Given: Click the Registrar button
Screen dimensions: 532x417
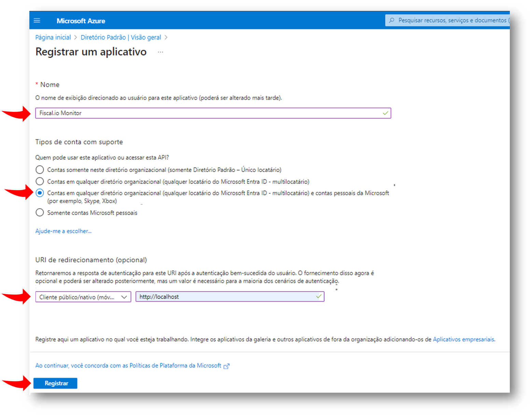Looking at the screenshot, I should [x=55, y=383].
